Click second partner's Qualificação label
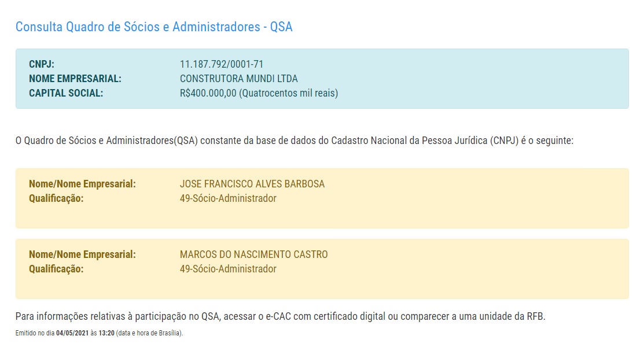The height and width of the screenshot is (347, 644). 56,269
